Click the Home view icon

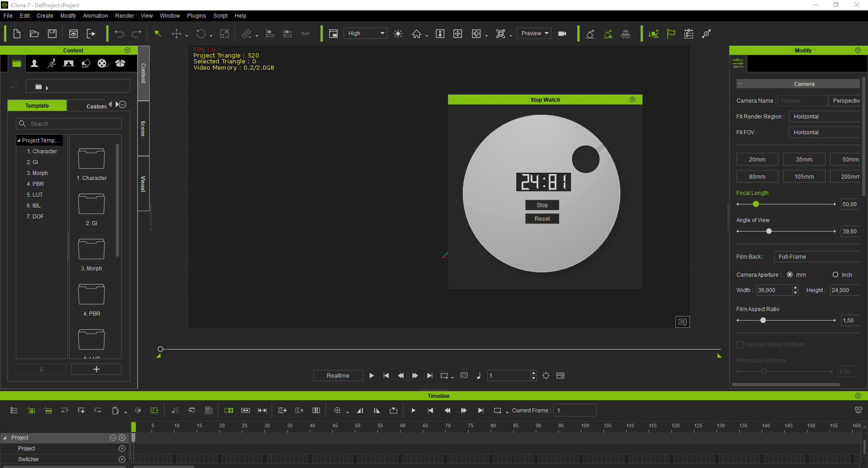coord(416,34)
